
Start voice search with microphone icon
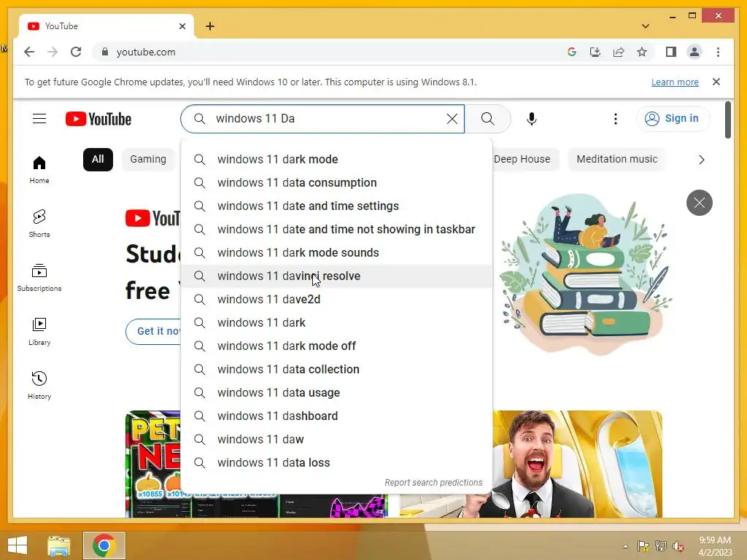point(532,119)
